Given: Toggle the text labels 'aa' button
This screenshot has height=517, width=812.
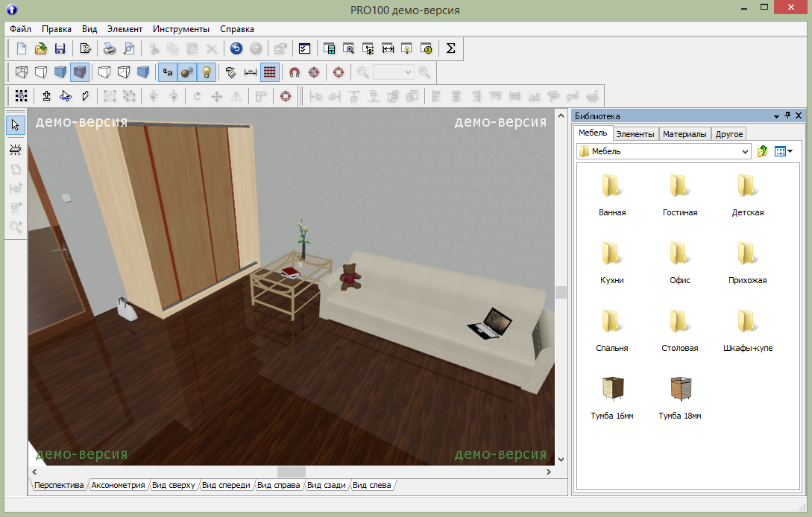Looking at the screenshot, I should point(168,72).
